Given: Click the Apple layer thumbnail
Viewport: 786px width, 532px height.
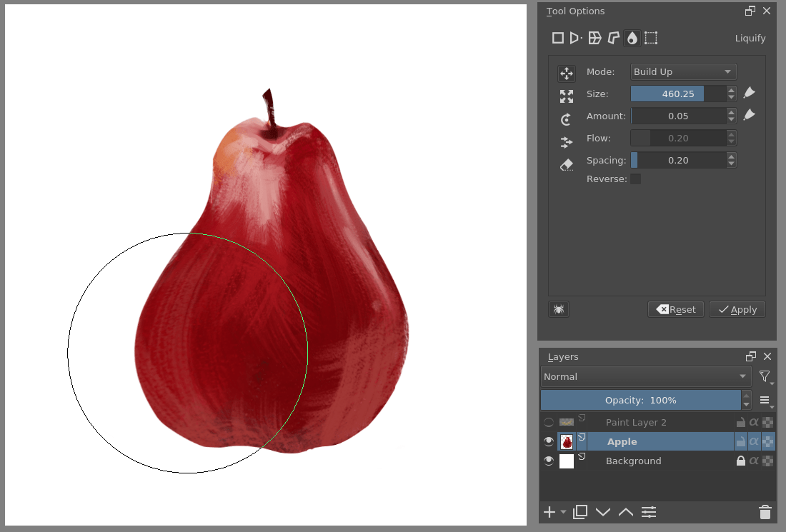Looking at the screenshot, I should coord(566,441).
